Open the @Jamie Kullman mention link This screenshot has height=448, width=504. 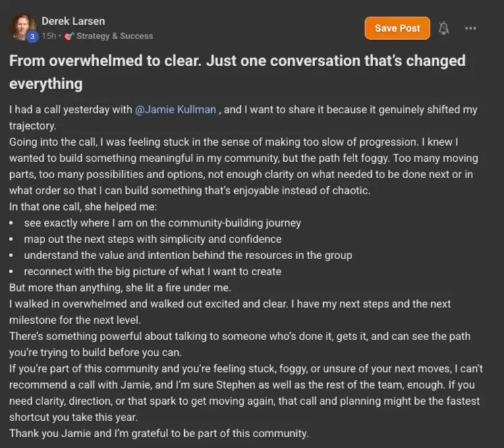(177, 109)
